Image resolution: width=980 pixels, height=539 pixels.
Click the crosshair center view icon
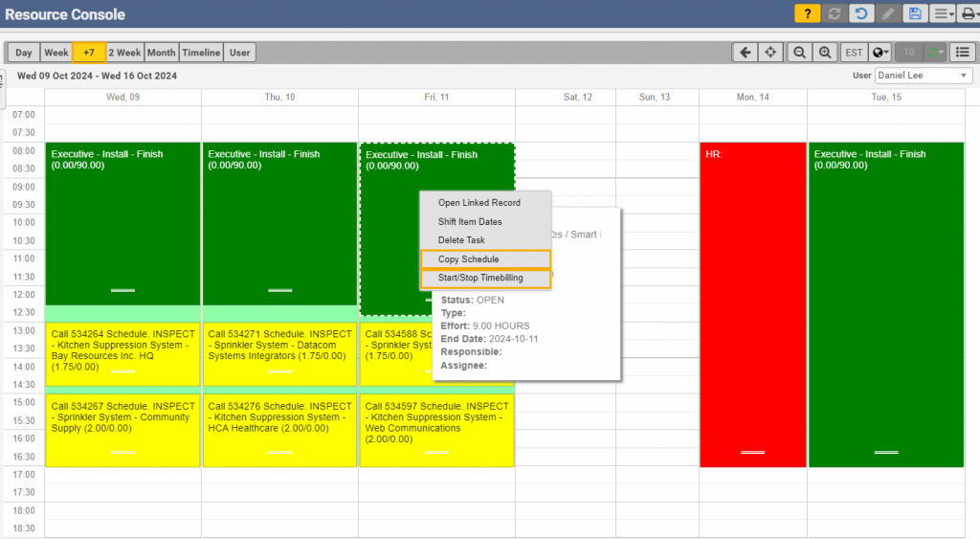pyautogui.click(x=770, y=53)
